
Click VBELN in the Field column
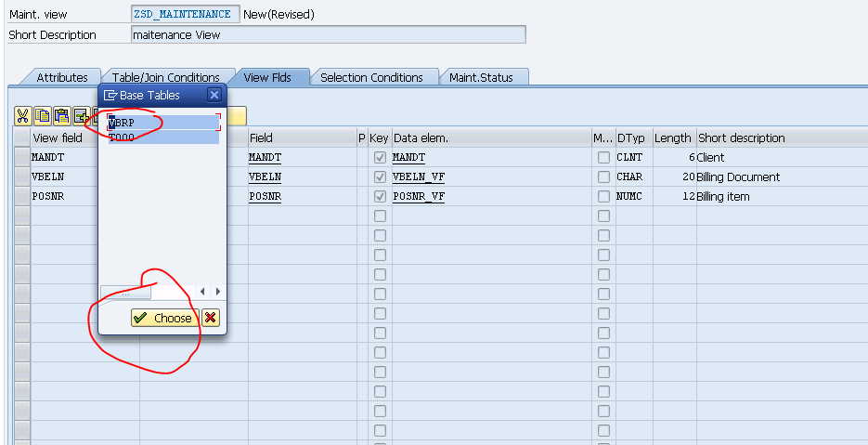click(x=265, y=177)
